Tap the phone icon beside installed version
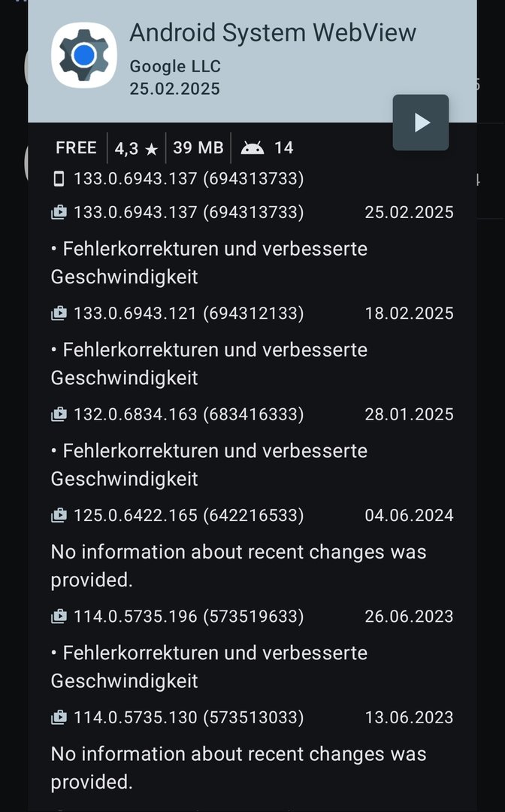505x812 pixels. (59, 179)
